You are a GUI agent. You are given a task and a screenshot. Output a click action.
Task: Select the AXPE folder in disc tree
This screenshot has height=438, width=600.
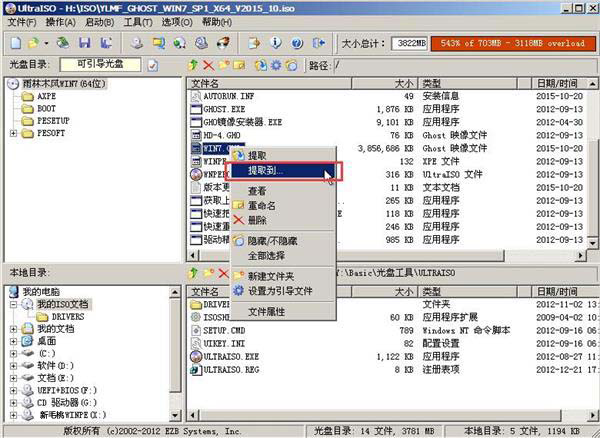pyautogui.click(x=46, y=96)
